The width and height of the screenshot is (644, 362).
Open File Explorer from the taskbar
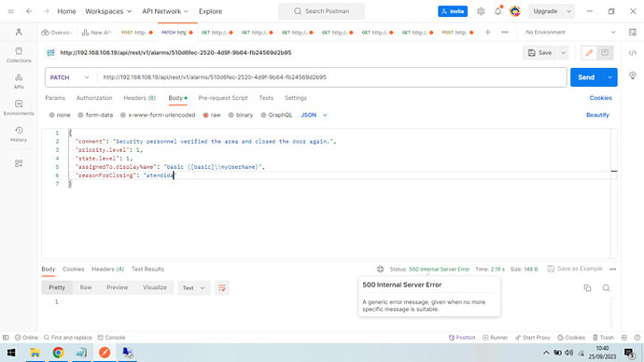click(x=35, y=353)
